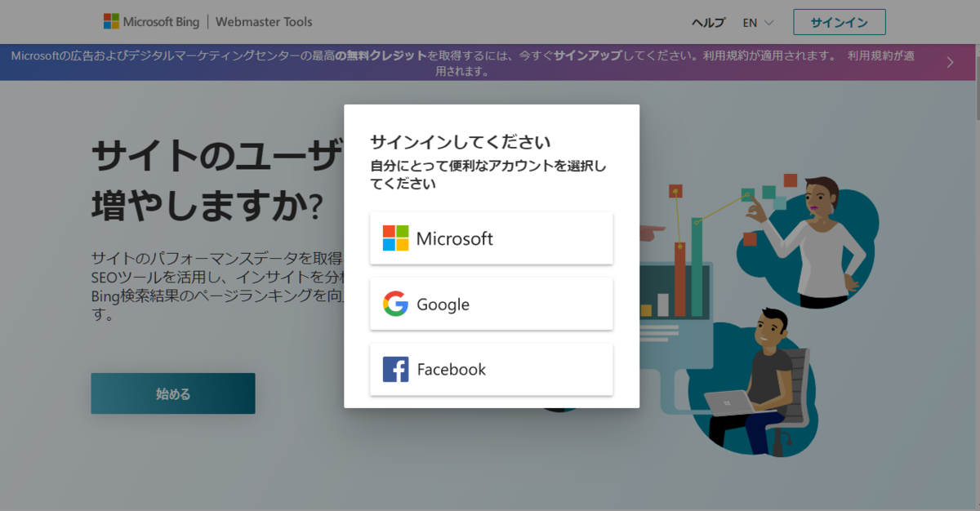Viewport: 980px width, 511px height.
Task: Click the サインイン button in header
Action: (x=840, y=22)
